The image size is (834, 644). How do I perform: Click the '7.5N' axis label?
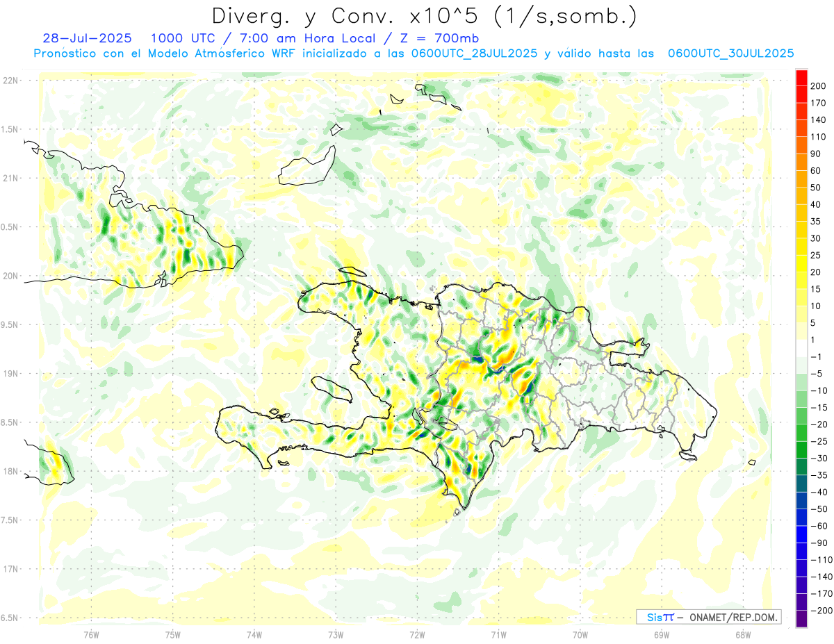(x=10, y=520)
